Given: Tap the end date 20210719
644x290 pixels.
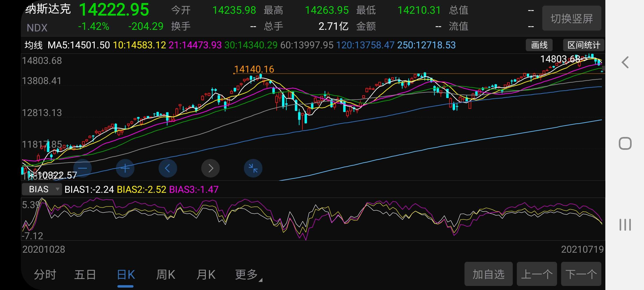Looking at the screenshot, I should [582, 249].
